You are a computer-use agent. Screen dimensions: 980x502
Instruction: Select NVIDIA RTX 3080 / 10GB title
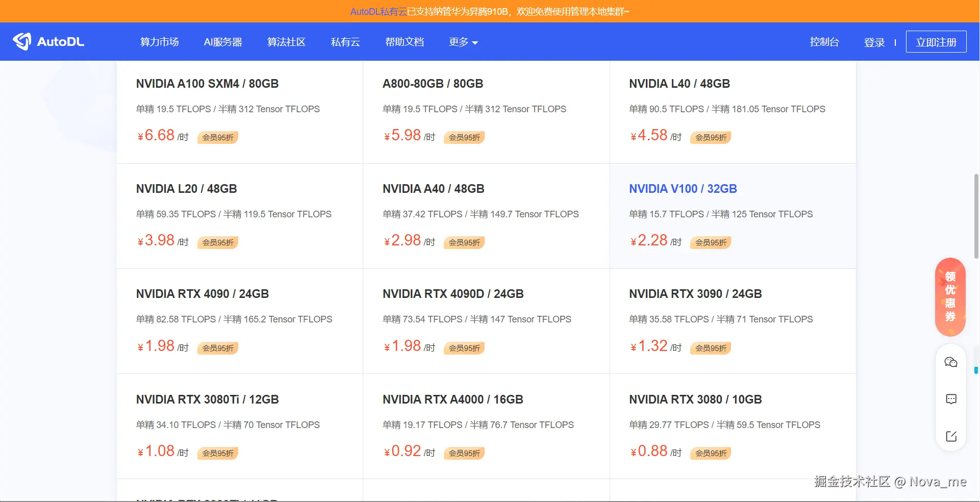point(695,399)
